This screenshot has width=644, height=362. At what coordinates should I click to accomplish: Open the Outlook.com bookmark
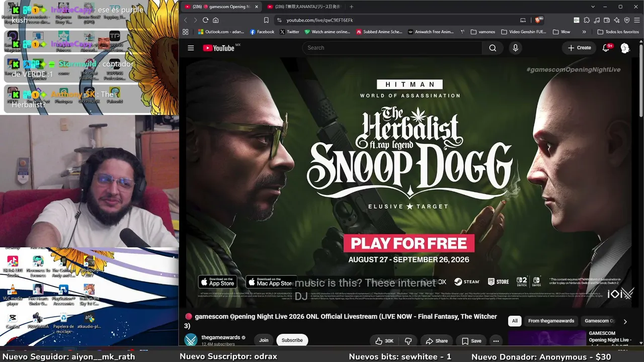click(x=221, y=32)
